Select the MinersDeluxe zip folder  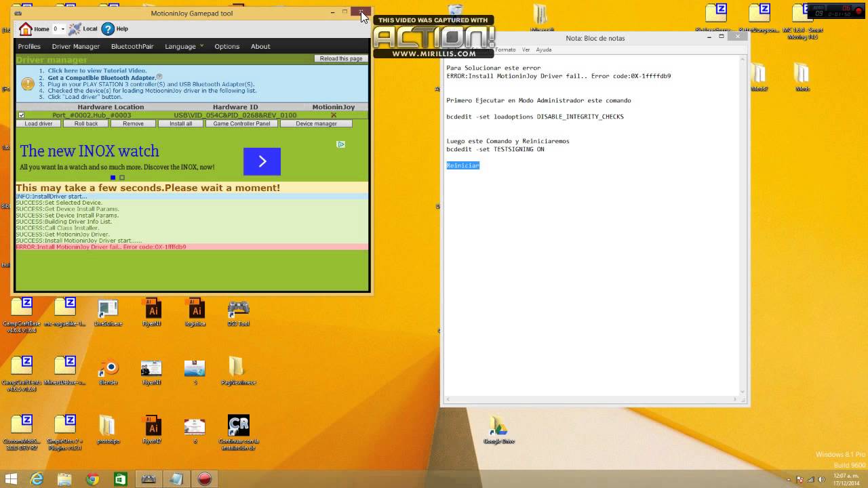[x=65, y=372]
